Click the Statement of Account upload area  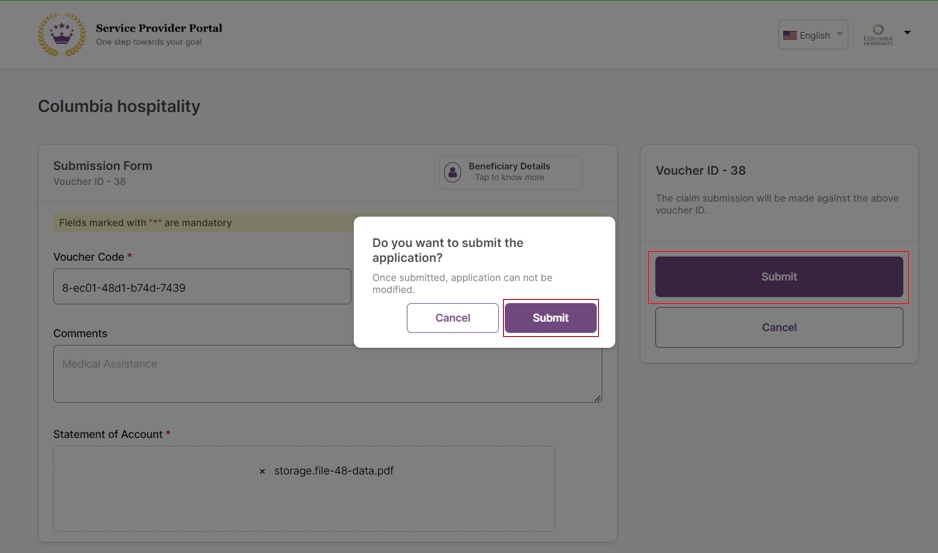coord(304,505)
